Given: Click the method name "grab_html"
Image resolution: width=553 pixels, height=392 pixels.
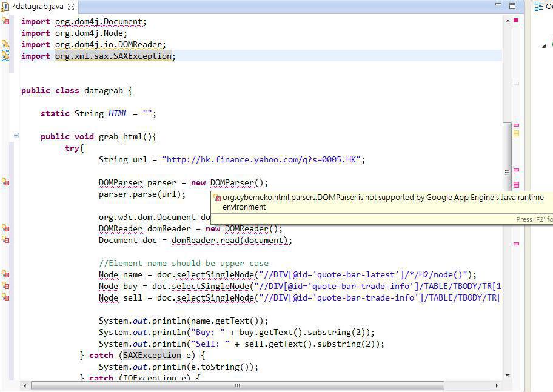Looking at the screenshot, I should click(121, 137).
